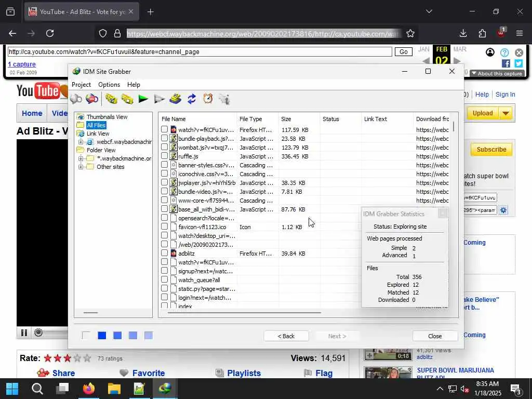Tick the checkbox for signup?next=/watc... row

(165, 271)
